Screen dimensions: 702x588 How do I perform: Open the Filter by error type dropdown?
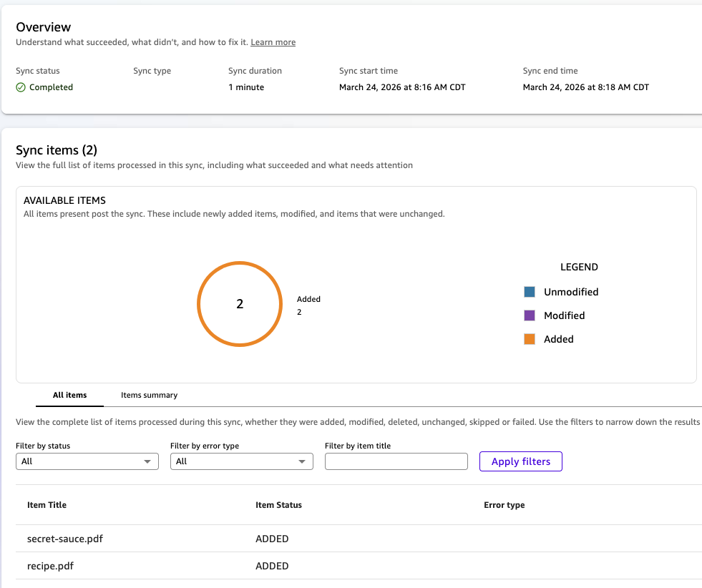tap(242, 461)
